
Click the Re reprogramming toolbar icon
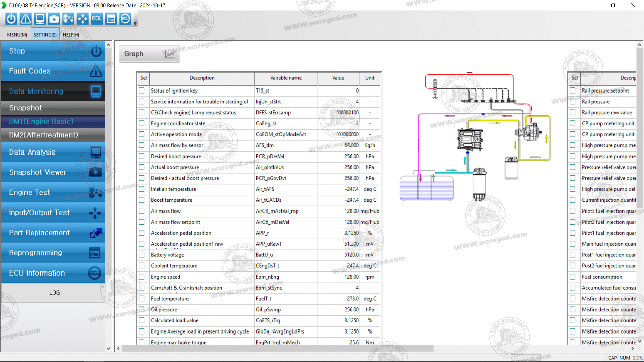point(111,19)
